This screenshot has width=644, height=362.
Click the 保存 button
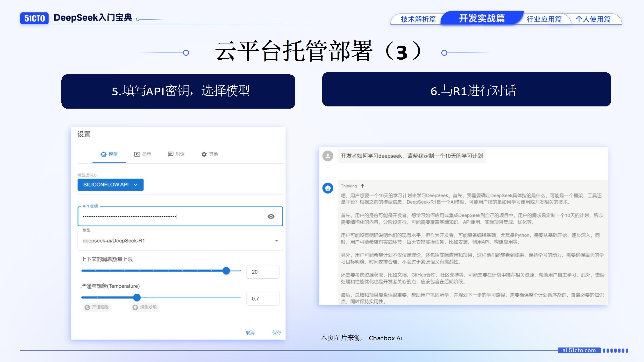click(x=277, y=332)
